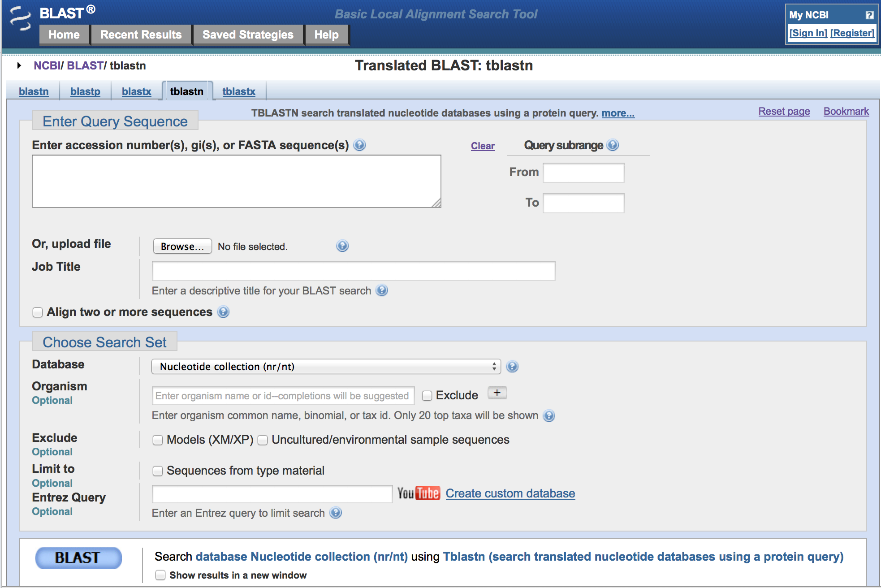Screen dimensions: 881x588
Task: Enable Models (XM/XP) exclusion checkbox
Action: coord(158,440)
